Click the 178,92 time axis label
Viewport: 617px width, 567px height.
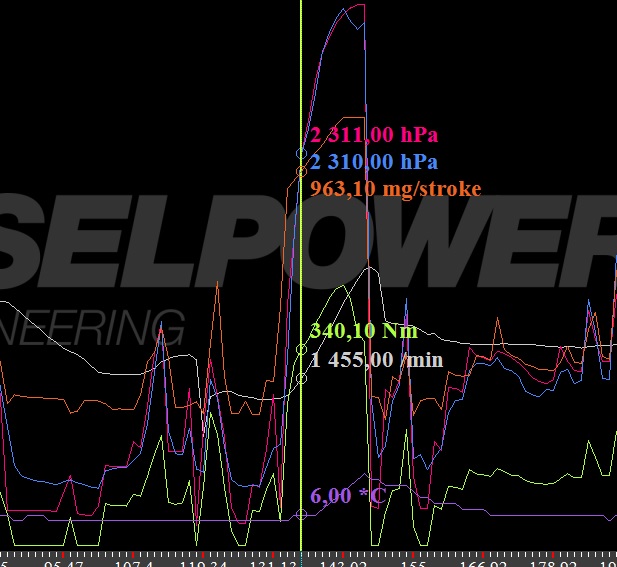pyautogui.click(x=553, y=563)
